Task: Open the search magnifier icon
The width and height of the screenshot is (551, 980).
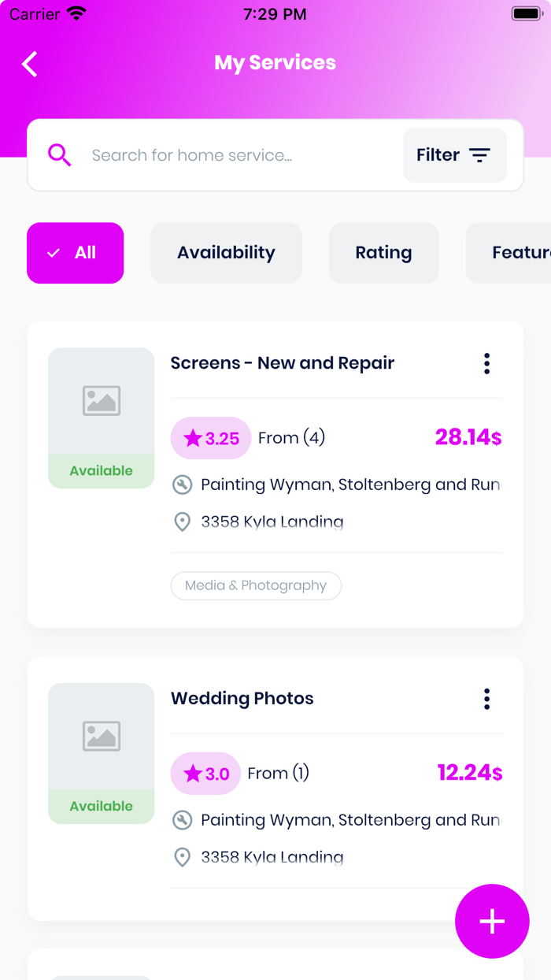Action: coord(59,154)
